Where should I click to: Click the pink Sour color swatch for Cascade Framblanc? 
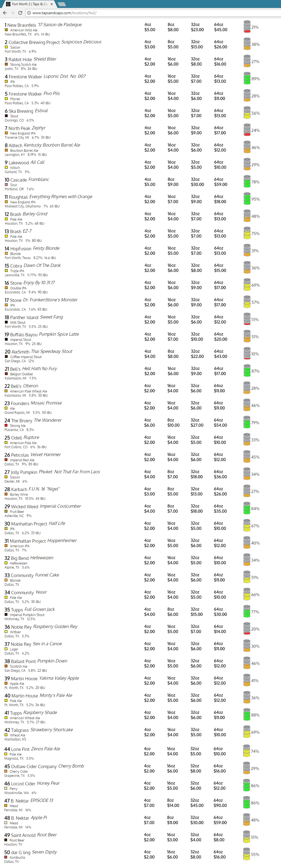(x=6, y=184)
